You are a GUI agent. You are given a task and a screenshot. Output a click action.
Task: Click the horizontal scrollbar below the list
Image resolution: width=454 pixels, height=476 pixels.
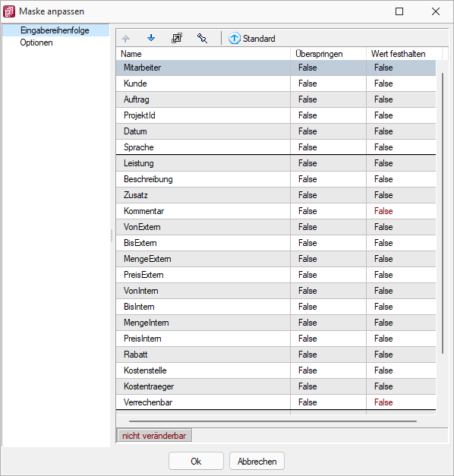pos(273,421)
